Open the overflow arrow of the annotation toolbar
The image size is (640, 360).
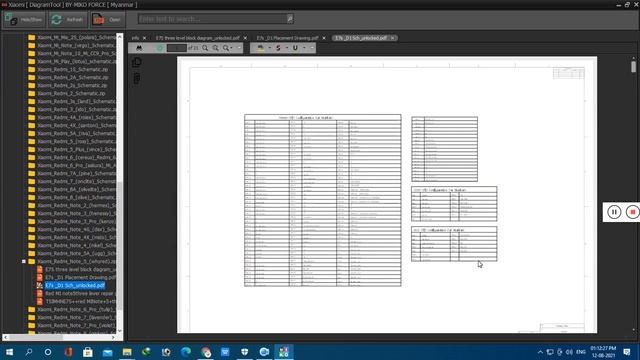pos(312,48)
